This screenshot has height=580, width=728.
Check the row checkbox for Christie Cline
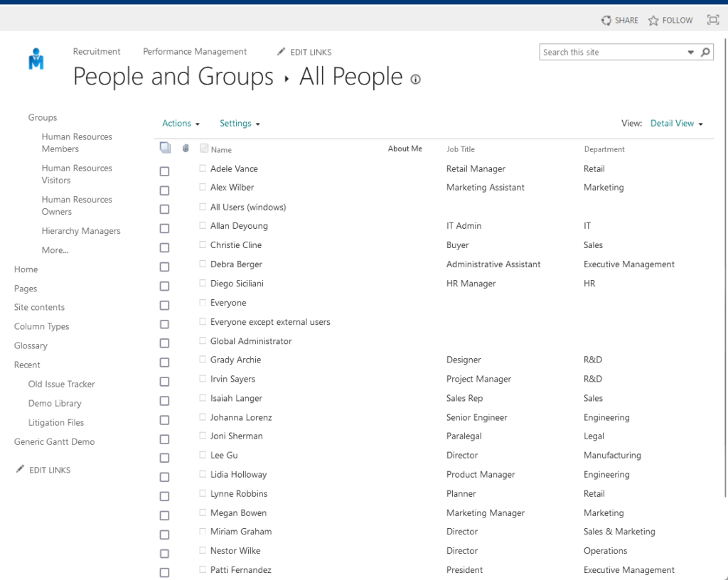point(164,248)
